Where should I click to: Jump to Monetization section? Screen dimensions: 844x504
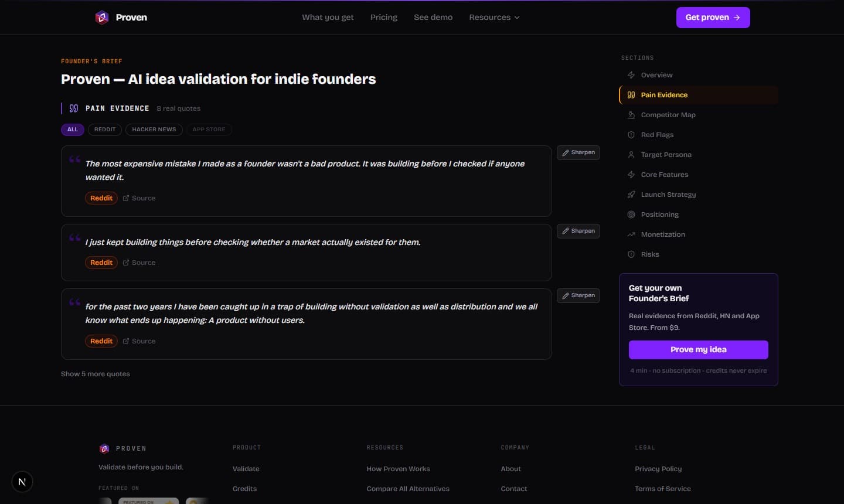[x=699, y=234]
